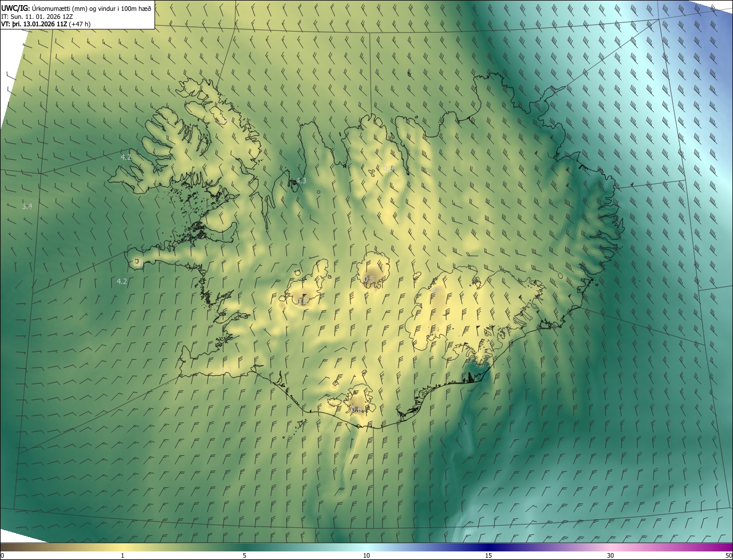
Task: Click the 0.7 label on Vatnajökull glacier
Action: pos(436,291)
